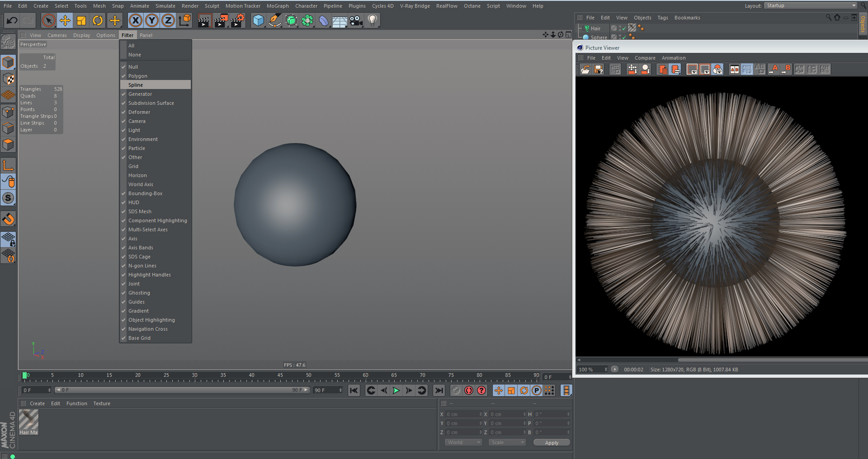Open the World coordinate system dropdown
This screenshot has width=868, height=459.
pos(463,442)
